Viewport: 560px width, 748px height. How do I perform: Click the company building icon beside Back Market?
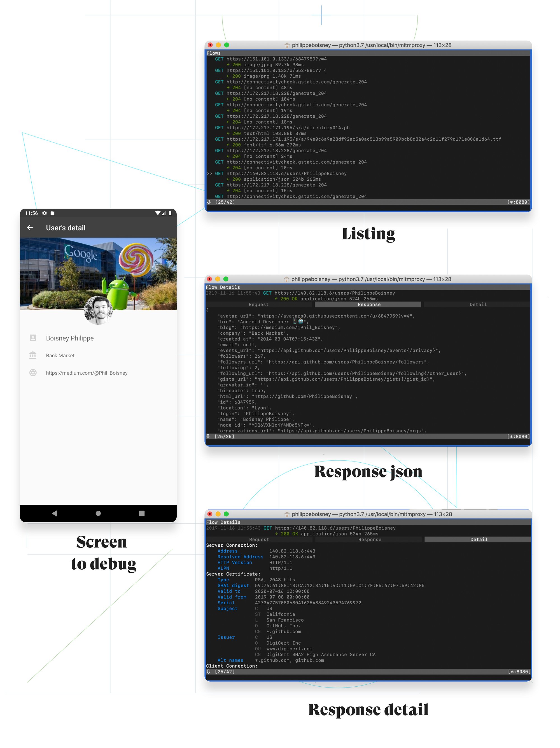33,355
